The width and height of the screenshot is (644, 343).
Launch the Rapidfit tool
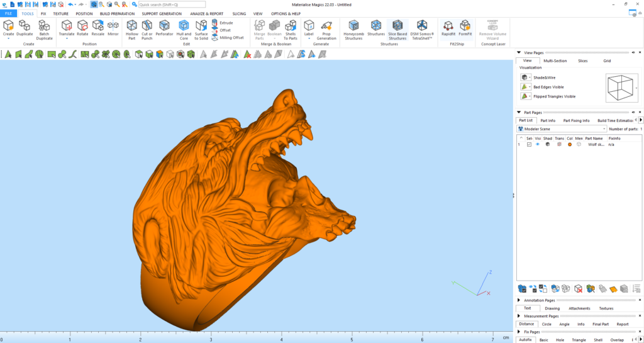448,29
